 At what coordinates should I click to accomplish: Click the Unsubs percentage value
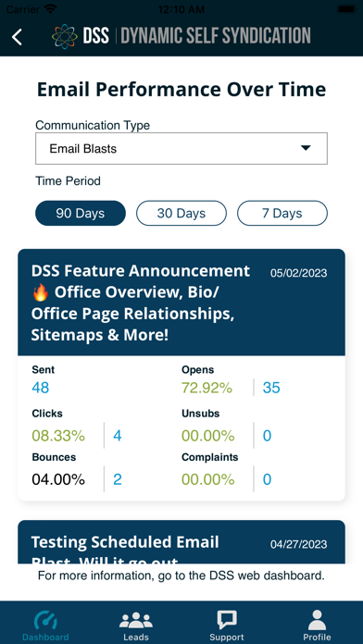(x=208, y=436)
